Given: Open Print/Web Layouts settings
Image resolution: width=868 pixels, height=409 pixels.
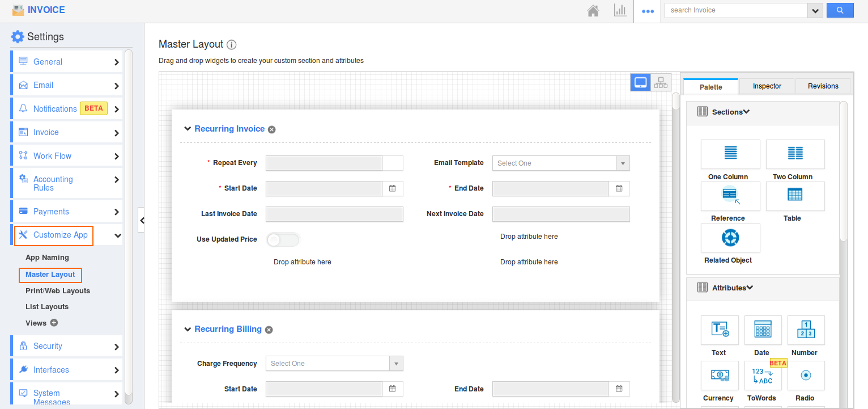Looking at the screenshot, I should click(x=58, y=291).
